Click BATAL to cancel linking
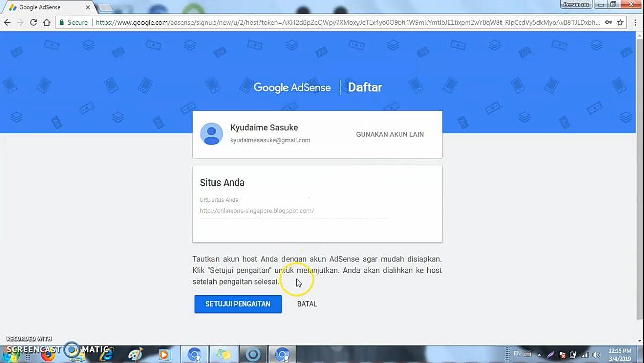644x363 pixels. coord(307,304)
